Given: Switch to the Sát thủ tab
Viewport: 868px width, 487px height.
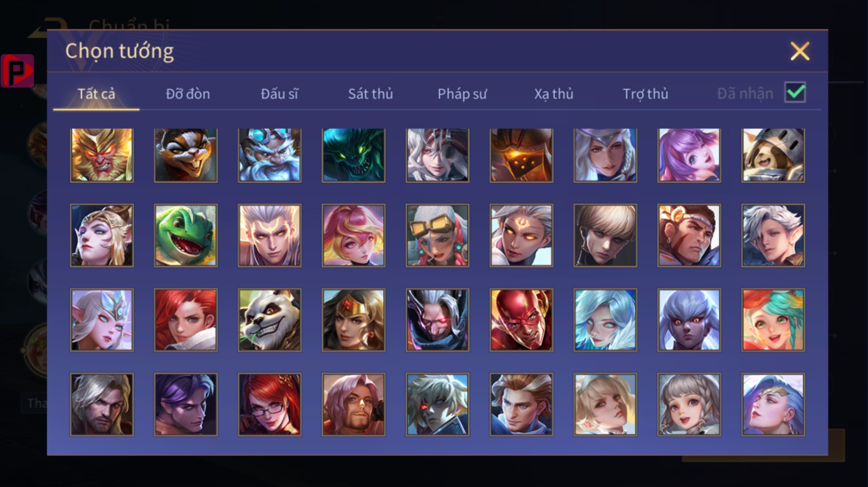Looking at the screenshot, I should pyautogui.click(x=371, y=94).
